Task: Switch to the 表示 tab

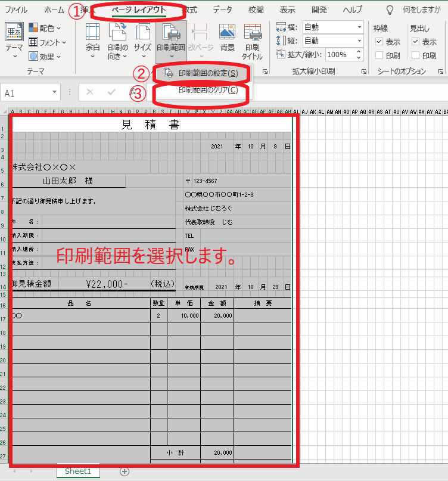Action: tap(287, 10)
